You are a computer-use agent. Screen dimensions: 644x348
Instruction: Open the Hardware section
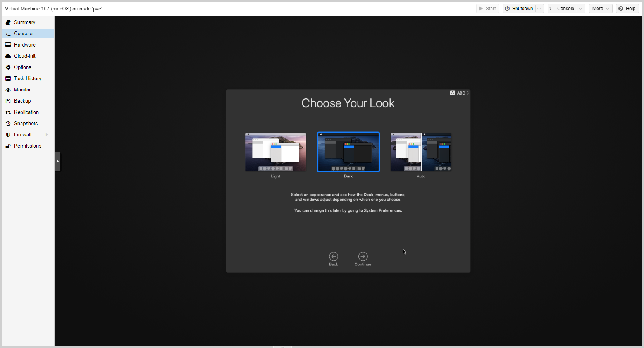[x=28, y=45]
